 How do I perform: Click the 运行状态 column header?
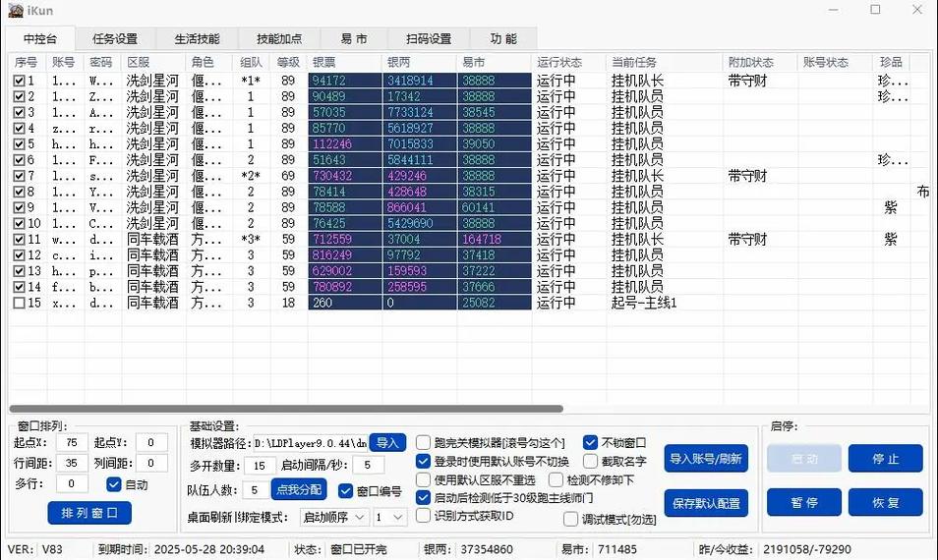568,62
